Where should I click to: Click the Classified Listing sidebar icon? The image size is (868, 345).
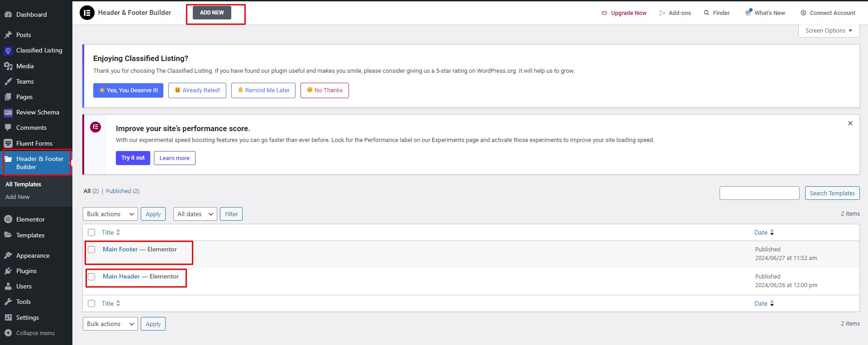[x=8, y=51]
